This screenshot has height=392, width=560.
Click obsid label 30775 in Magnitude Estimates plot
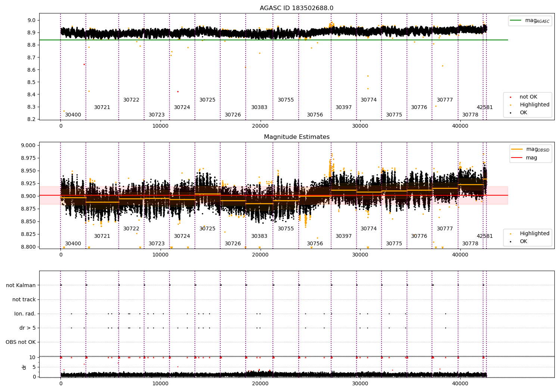tap(394, 244)
